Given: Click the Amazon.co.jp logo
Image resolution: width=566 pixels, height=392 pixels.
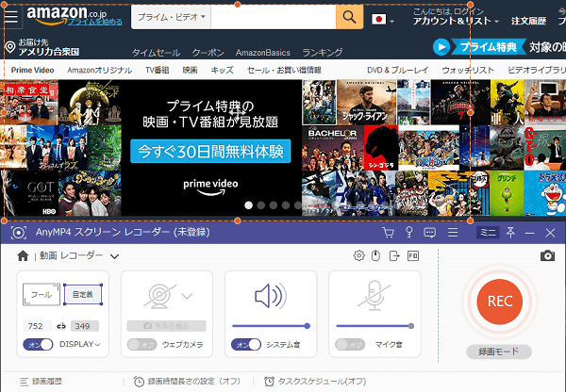Looking at the screenshot, I should tap(67, 14).
